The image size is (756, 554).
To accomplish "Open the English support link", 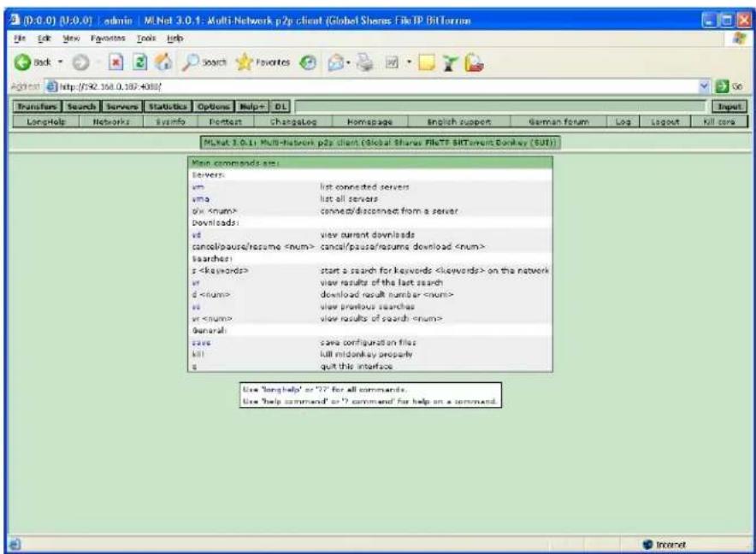I will tap(459, 122).
